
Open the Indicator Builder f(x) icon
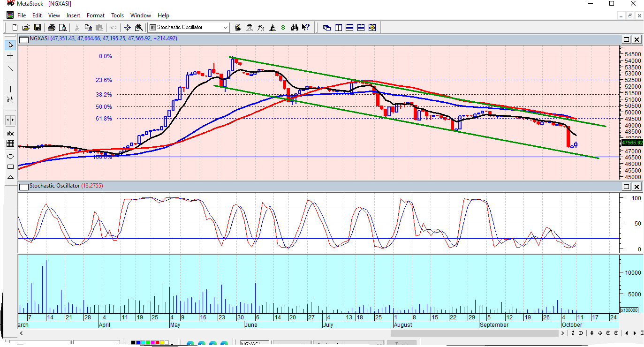[x=261, y=28]
